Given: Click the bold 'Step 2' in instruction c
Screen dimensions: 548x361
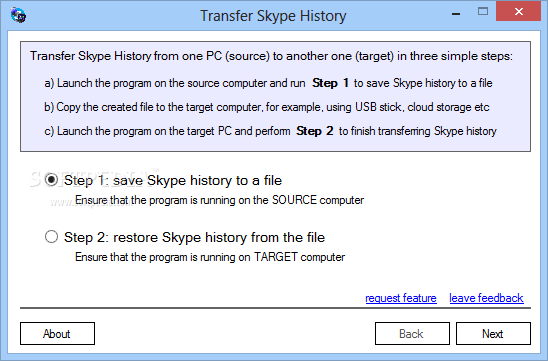Looking at the screenshot, I should [x=315, y=131].
